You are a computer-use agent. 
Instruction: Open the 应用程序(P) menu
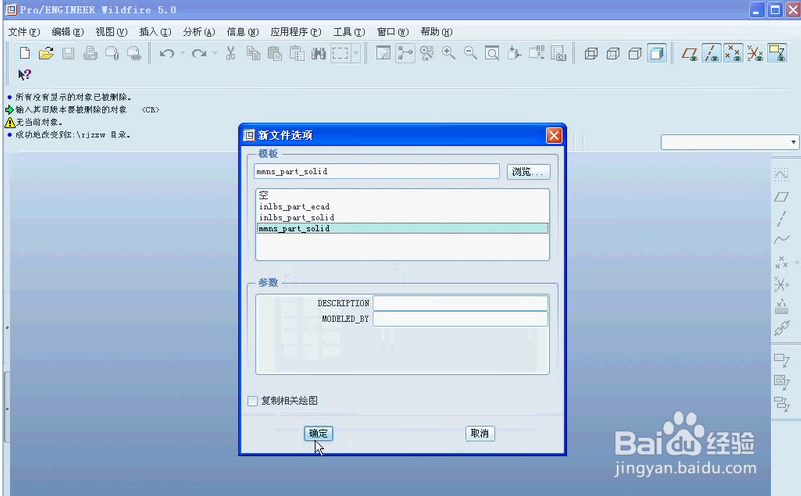coord(296,32)
